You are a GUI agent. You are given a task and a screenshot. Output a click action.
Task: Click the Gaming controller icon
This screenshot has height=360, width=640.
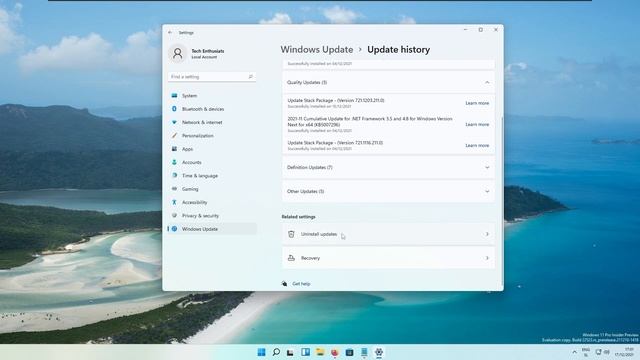174,189
